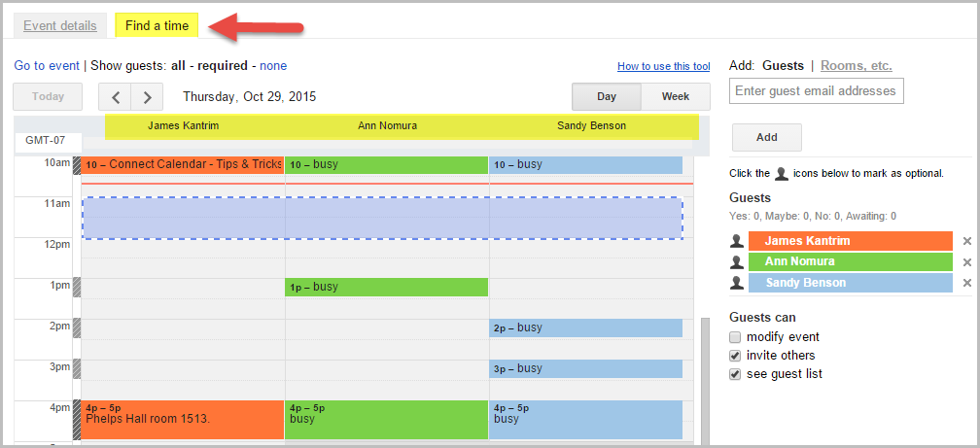Switch calendar to Week view
The height and width of the screenshot is (448, 980).
click(x=676, y=97)
